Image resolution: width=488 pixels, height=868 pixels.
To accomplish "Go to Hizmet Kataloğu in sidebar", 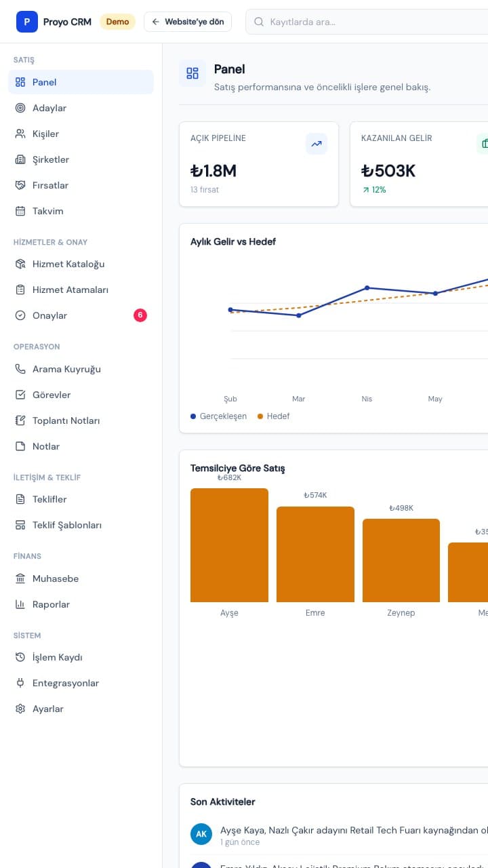I will 81,264.
